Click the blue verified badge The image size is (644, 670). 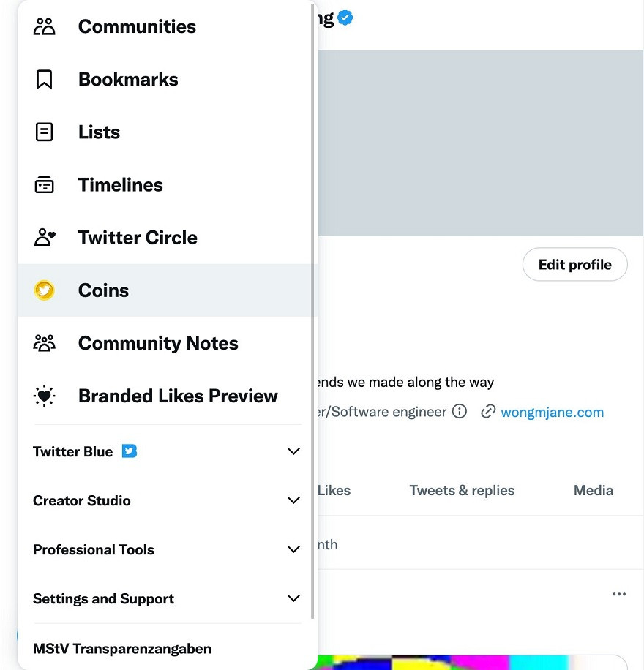point(345,18)
